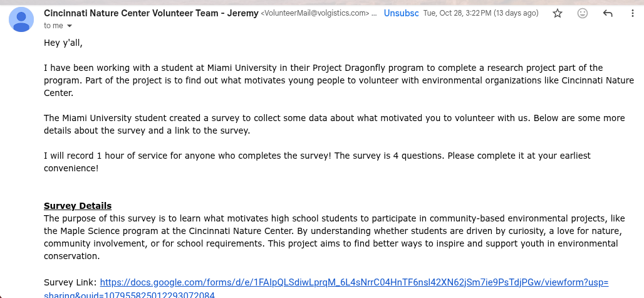644x298 pixels.
Task: Reply to Jeremy's email
Action: click(607, 14)
